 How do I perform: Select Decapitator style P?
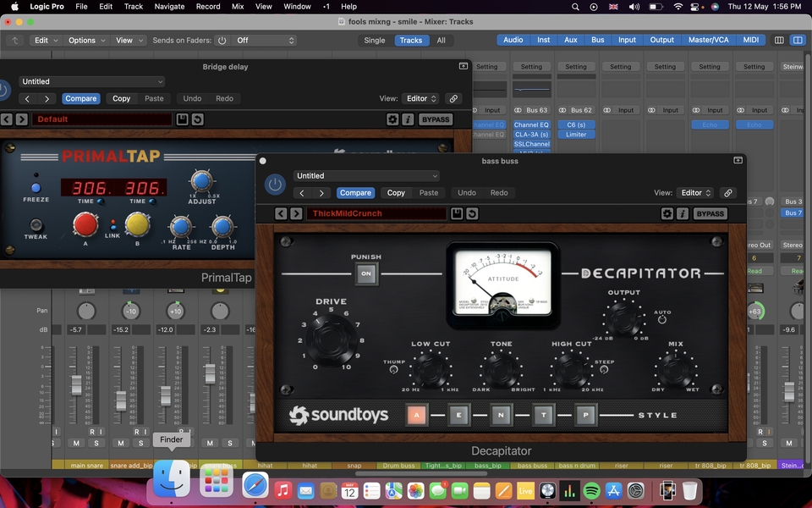click(585, 415)
